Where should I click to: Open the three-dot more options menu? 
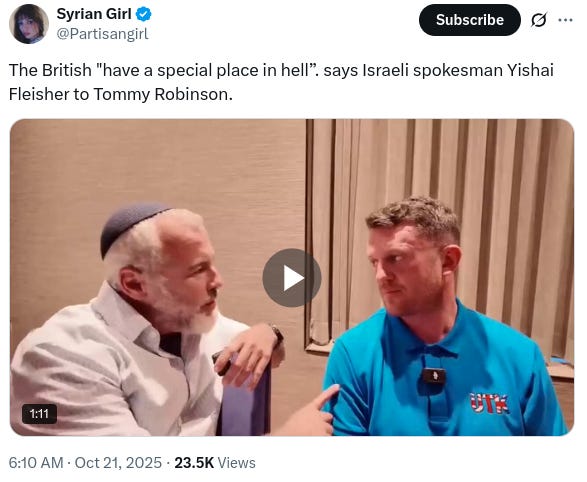(565, 20)
